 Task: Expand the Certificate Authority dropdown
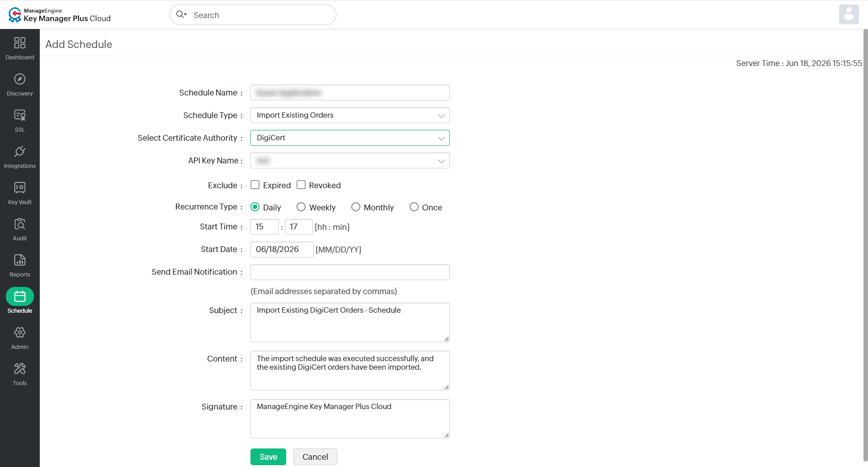click(x=350, y=138)
